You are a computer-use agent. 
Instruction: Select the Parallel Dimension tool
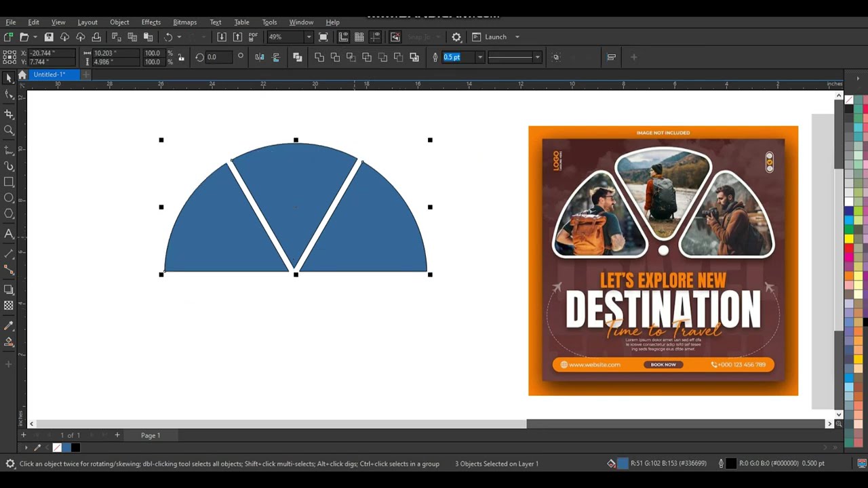[9, 253]
